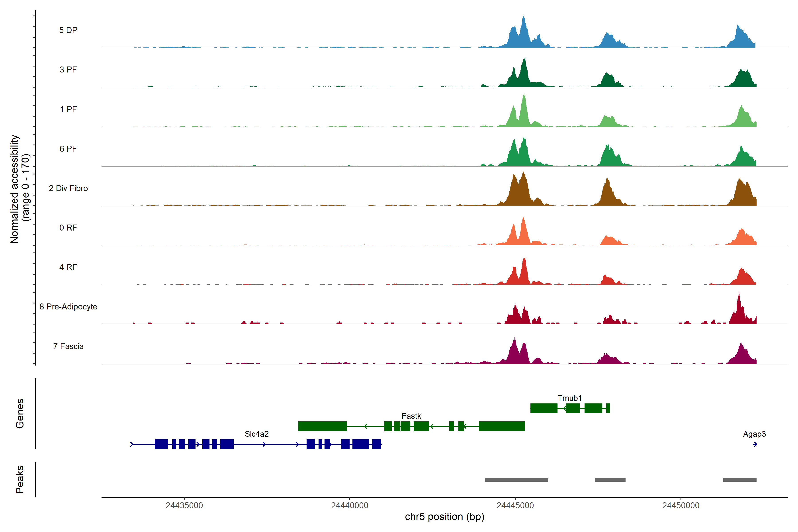
Task: Click the rightmost gray peak bar
Action: point(740,480)
